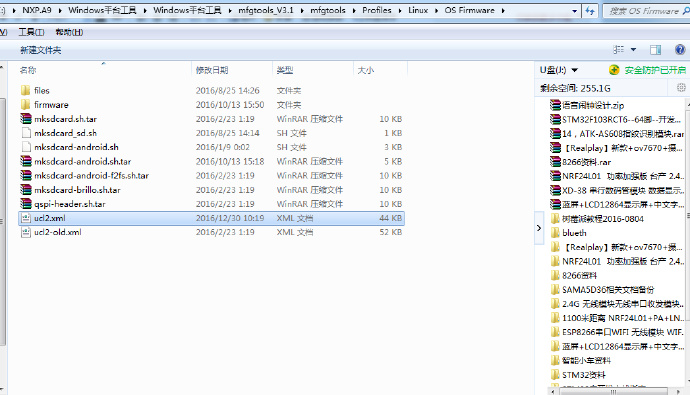Select the ucl2.xml file icon
The height and width of the screenshot is (395, 690).
point(26,218)
